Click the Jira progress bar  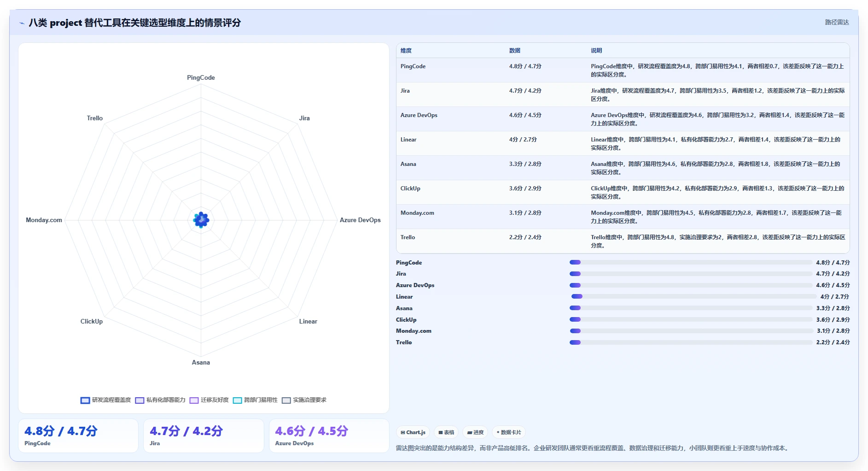(691, 274)
